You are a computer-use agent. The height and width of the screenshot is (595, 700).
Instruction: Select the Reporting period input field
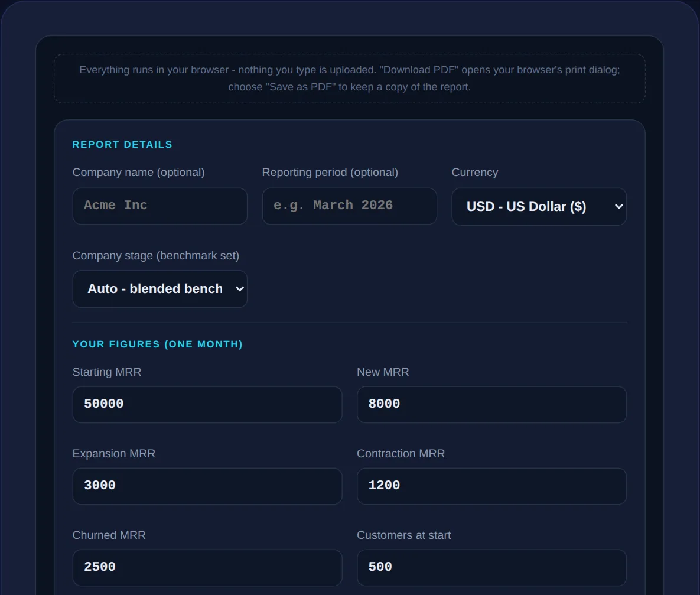pos(350,206)
